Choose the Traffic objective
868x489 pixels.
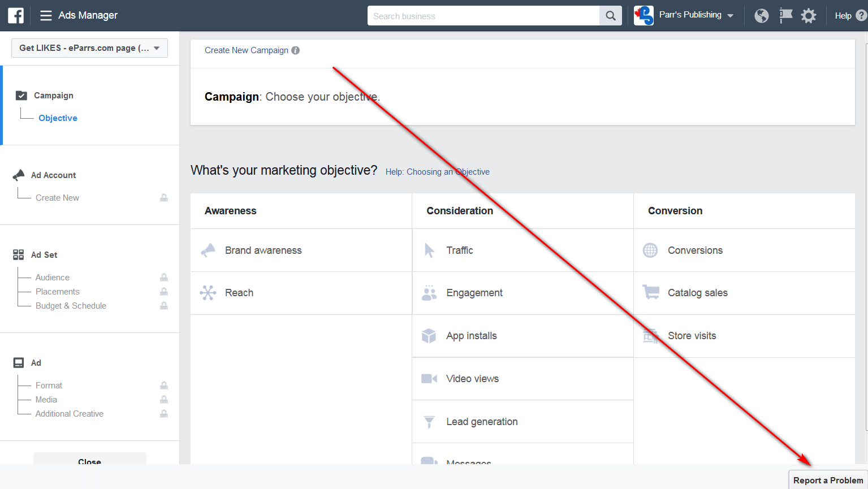coord(523,250)
